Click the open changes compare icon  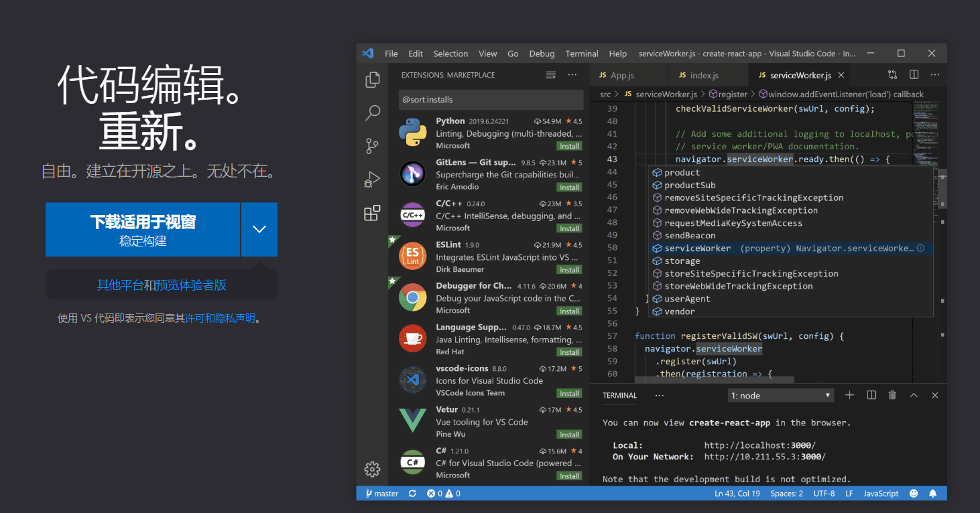click(x=892, y=75)
